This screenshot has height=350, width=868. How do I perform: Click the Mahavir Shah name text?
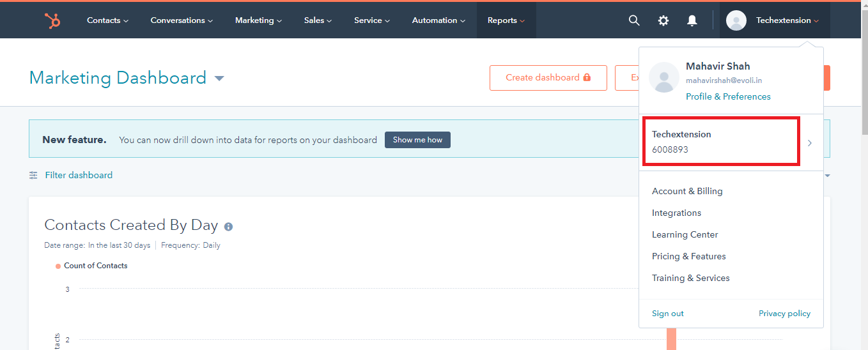pyautogui.click(x=718, y=66)
